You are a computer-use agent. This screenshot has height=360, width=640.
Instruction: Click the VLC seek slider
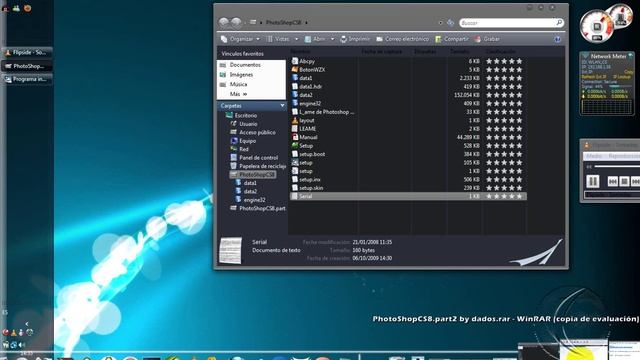(x=617, y=167)
